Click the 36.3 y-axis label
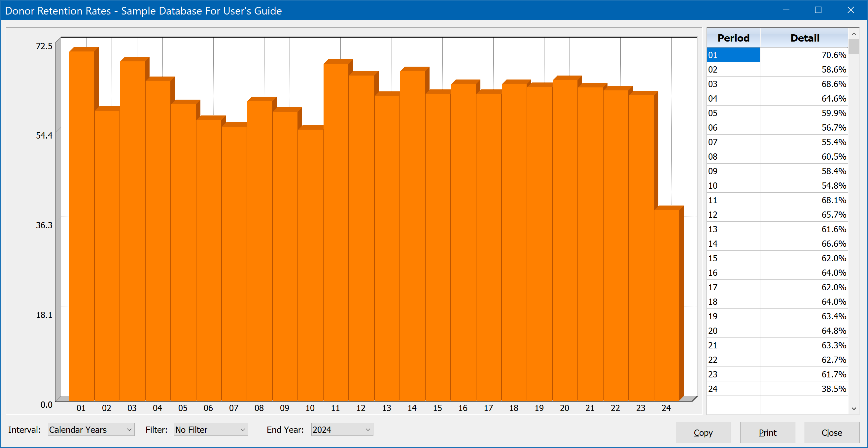This screenshot has height=448, width=868. click(44, 225)
